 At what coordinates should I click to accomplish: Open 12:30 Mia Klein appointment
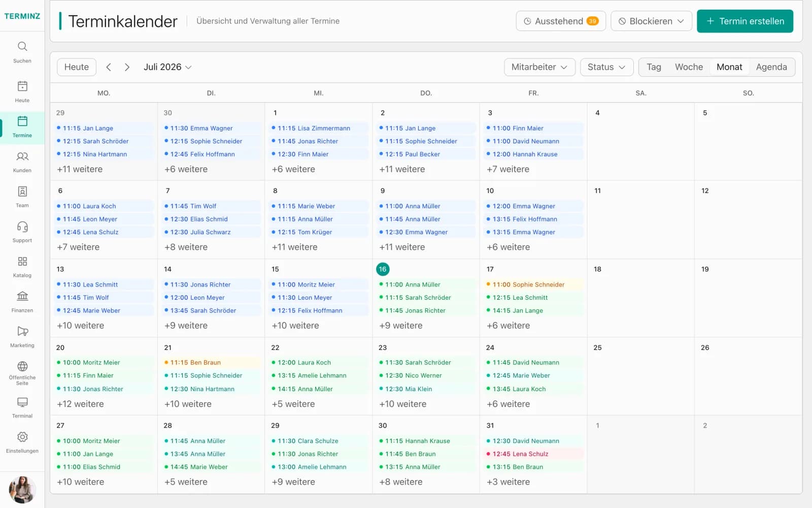427,389
